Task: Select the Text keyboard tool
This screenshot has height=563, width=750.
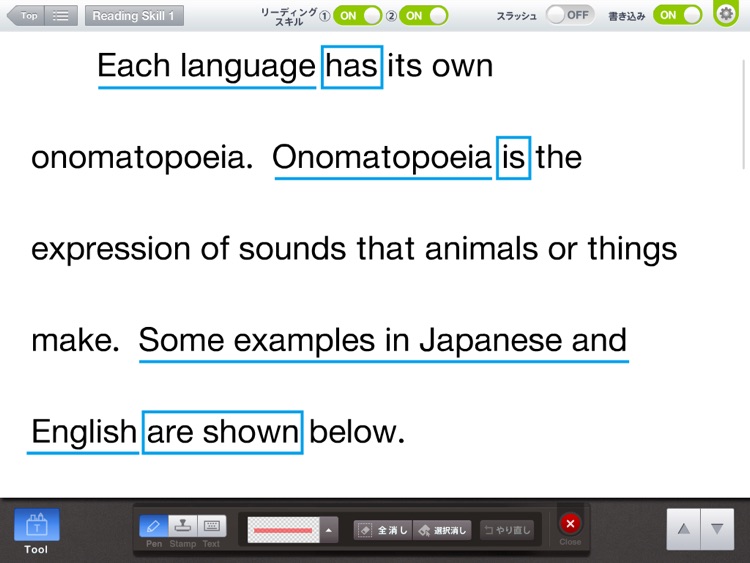Action: click(x=211, y=526)
